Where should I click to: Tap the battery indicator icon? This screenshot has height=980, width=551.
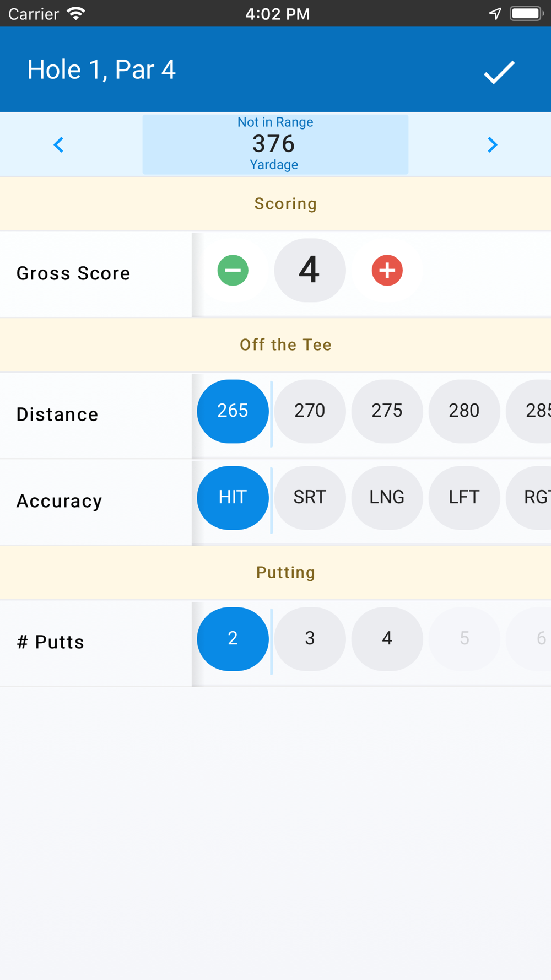[527, 13]
